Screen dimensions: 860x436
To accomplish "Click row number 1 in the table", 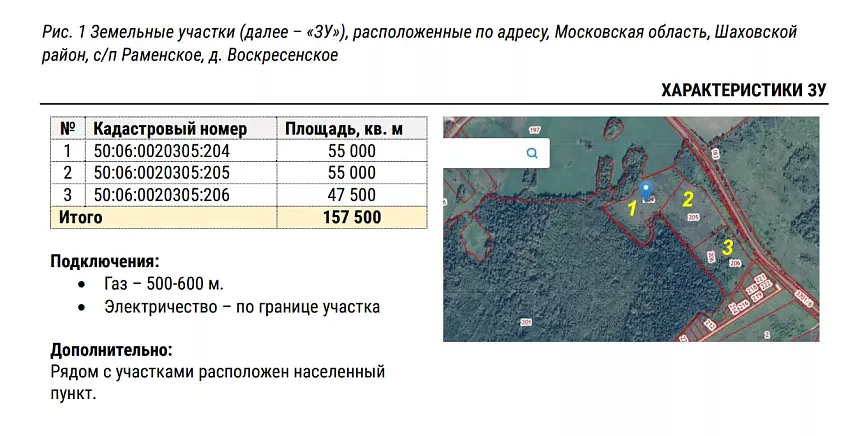I will point(67,151).
